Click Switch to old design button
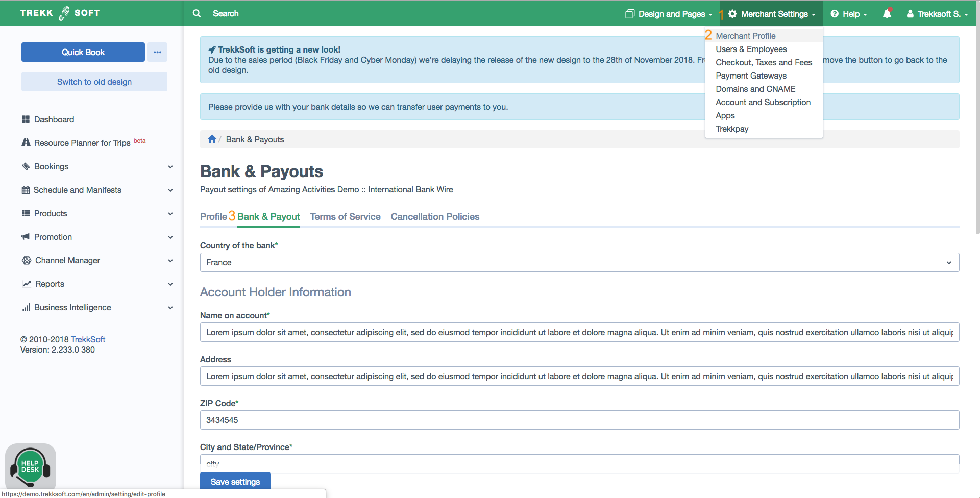 click(94, 82)
